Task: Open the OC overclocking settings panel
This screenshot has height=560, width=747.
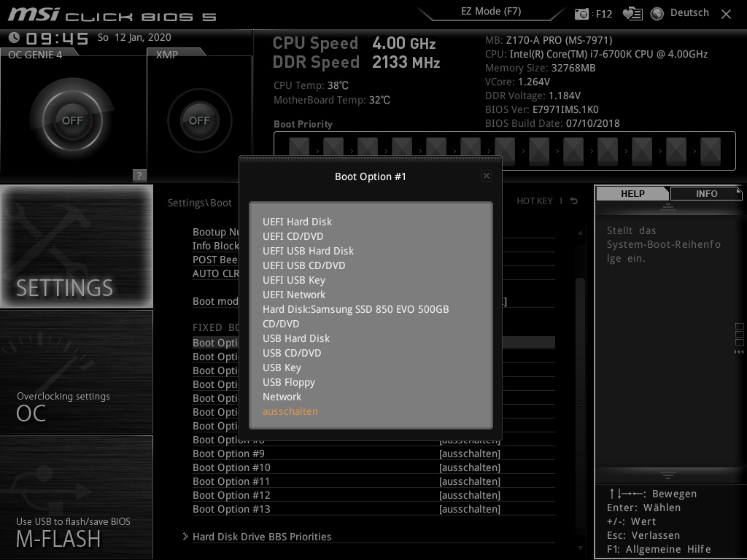Action: coord(77,372)
